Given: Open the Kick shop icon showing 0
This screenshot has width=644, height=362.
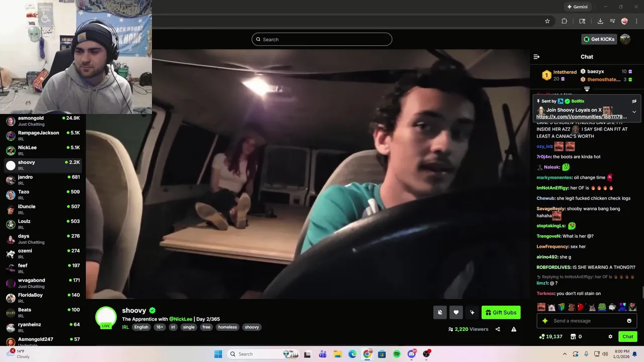Looking at the screenshot, I should coord(576,336).
